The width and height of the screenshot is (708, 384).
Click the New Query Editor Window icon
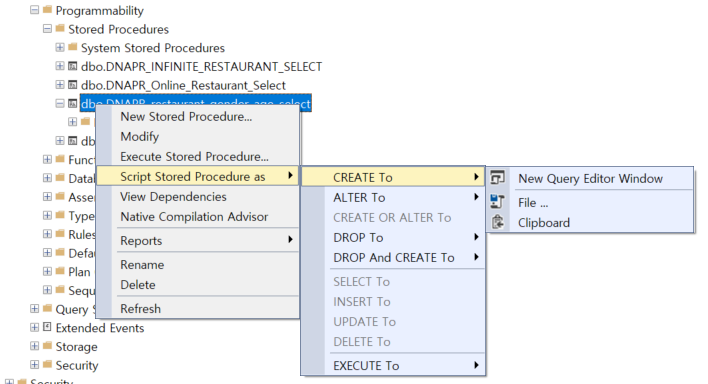click(x=497, y=178)
